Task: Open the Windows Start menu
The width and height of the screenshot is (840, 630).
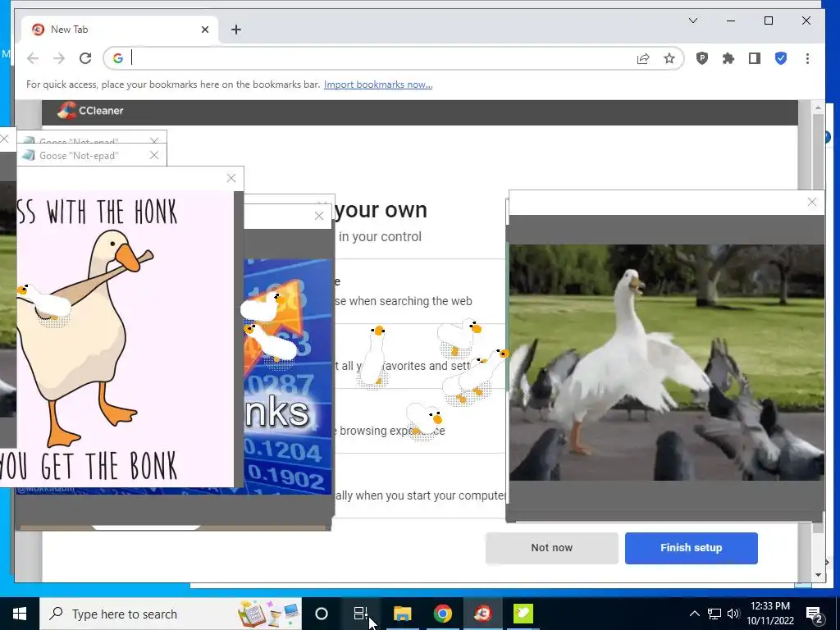Action: [20, 614]
